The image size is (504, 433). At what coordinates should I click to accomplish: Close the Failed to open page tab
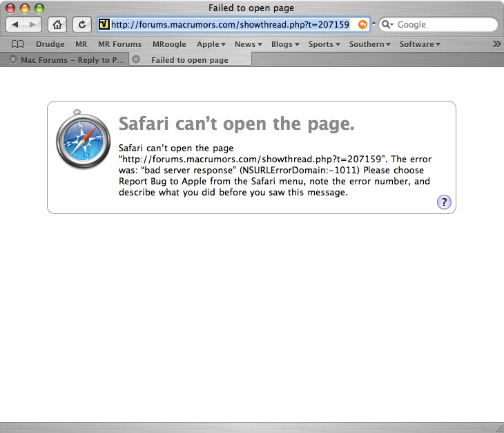136,59
